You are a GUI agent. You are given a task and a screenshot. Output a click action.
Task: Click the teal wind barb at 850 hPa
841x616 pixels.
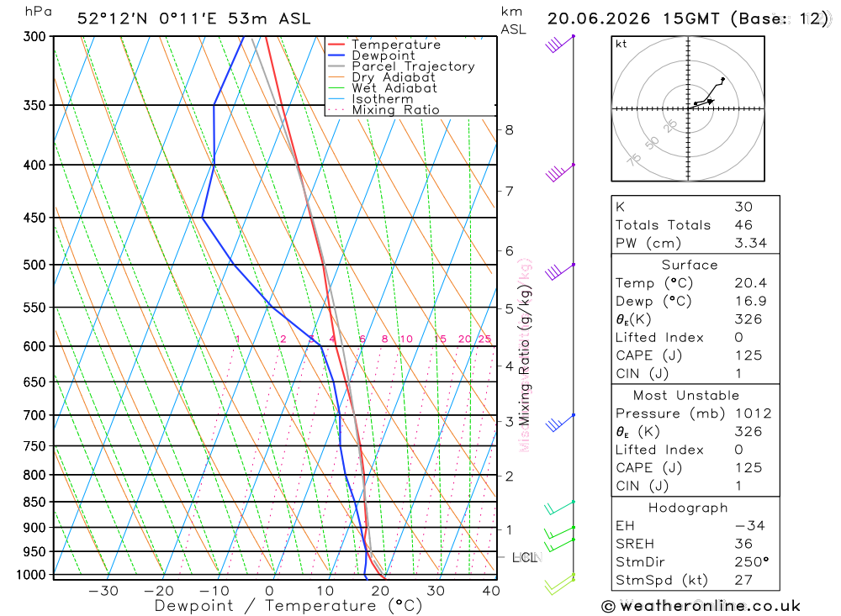click(x=559, y=508)
